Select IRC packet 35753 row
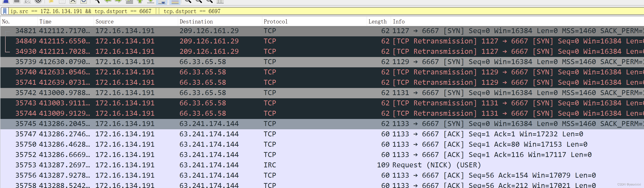 pyautogui.click(x=322, y=165)
